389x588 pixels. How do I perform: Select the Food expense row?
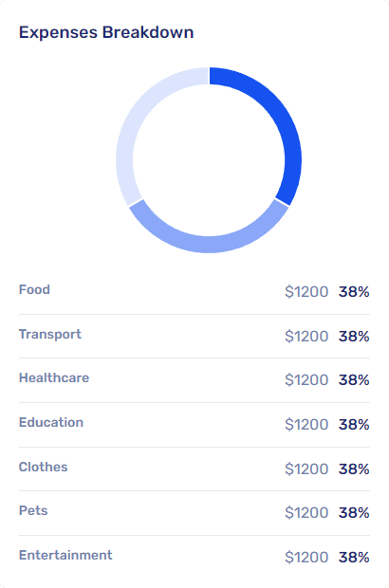194,292
